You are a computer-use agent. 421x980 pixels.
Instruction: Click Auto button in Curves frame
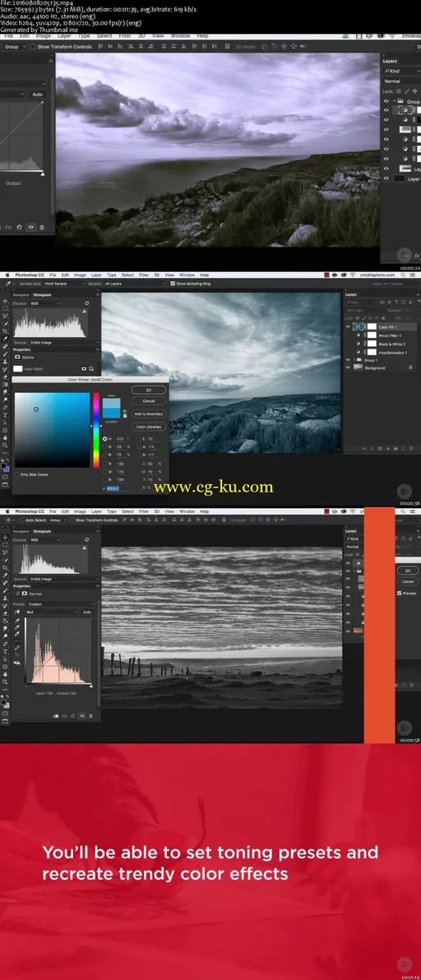[87, 612]
